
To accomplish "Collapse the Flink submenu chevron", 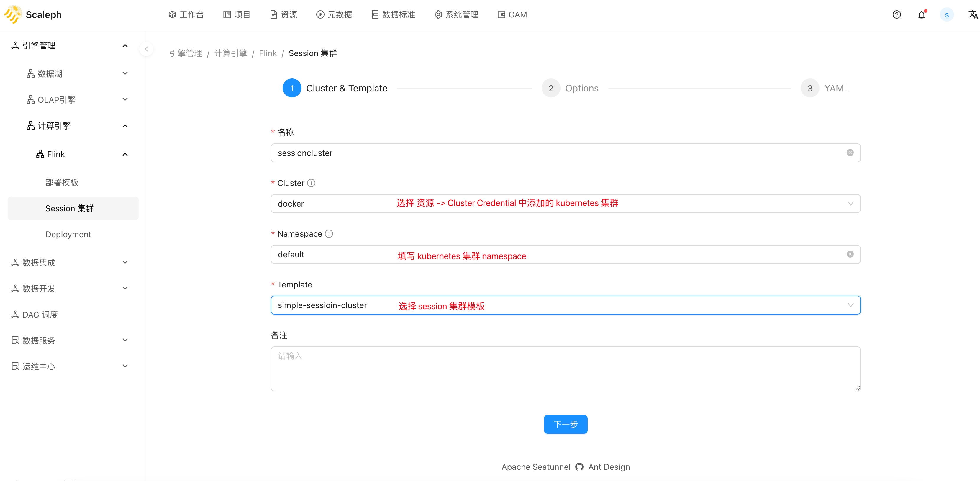I will [125, 155].
